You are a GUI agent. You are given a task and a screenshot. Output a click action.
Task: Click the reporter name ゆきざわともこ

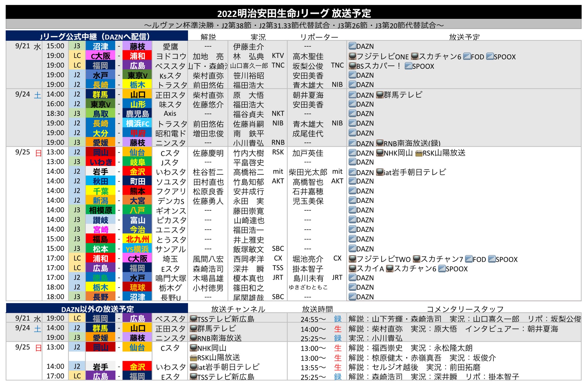pos(308,287)
